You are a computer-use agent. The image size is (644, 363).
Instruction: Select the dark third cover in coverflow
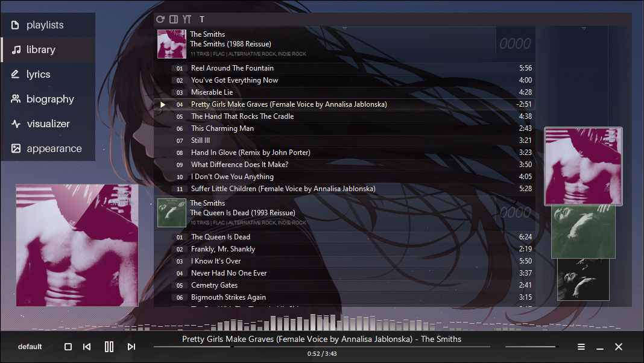(583, 280)
